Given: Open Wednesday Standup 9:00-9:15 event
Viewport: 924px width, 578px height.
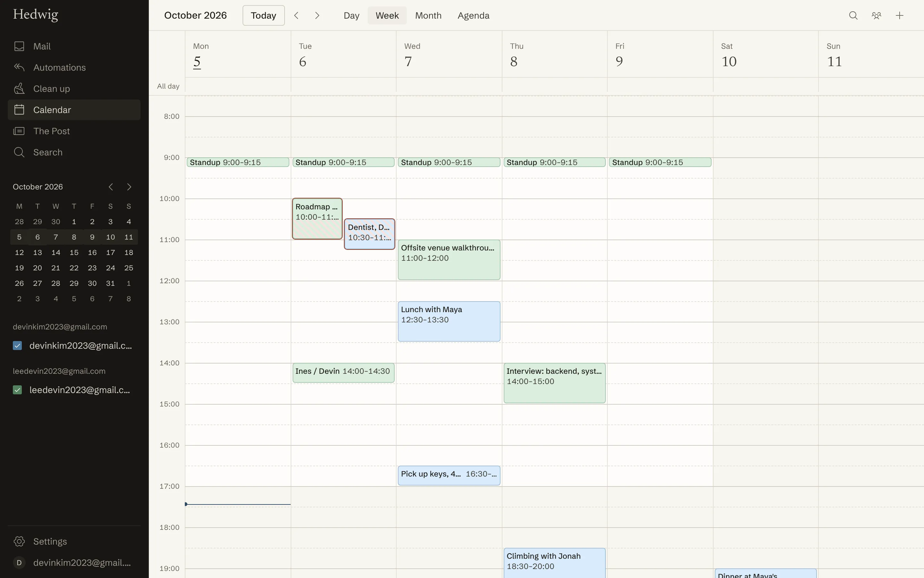Looking at the screenshot, I should pyautogui.click(x=449, y=162).
